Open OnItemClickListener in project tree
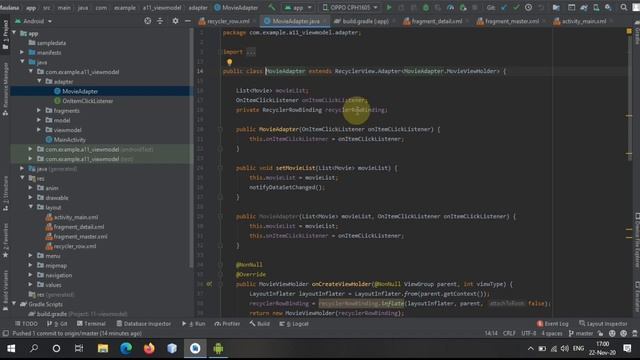640x360 pixels. tap(88, 101)
